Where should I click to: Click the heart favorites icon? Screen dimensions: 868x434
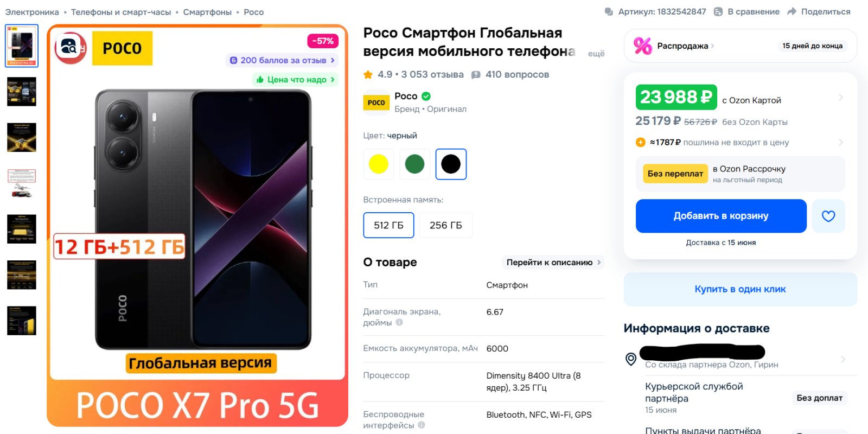(x=828, y=216)
